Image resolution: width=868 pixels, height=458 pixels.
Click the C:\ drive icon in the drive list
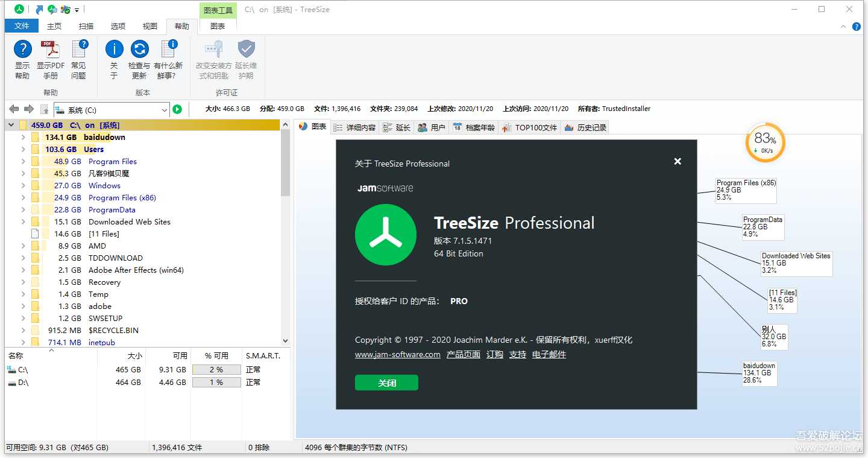point(12,369)
